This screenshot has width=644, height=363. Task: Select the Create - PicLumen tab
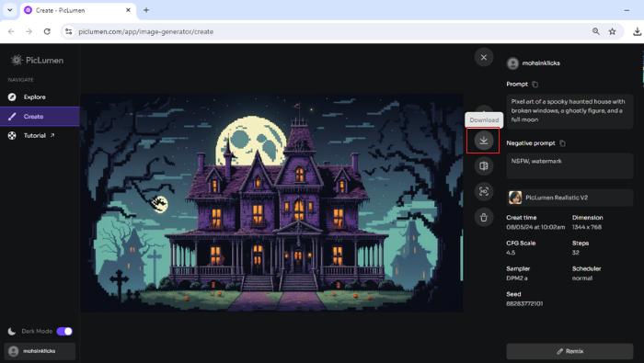(x=78, y=10)
